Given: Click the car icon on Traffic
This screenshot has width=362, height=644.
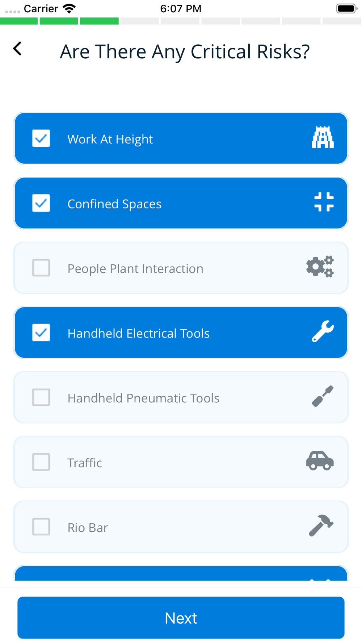Looking at the screenshot, I should tap(320, 461).
